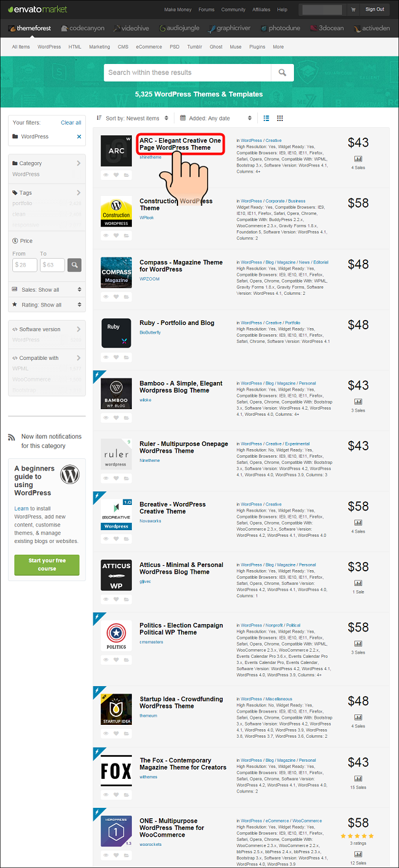The width and height of the screenshot is (399, 868).
Task: Open the Sort by Newest items dropdown
Action: click(133, 118)
